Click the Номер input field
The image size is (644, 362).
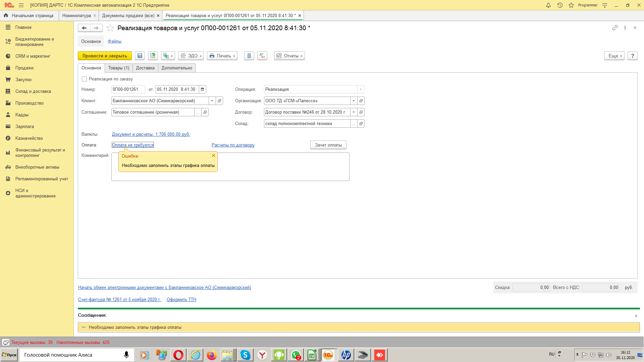[128, 89]
